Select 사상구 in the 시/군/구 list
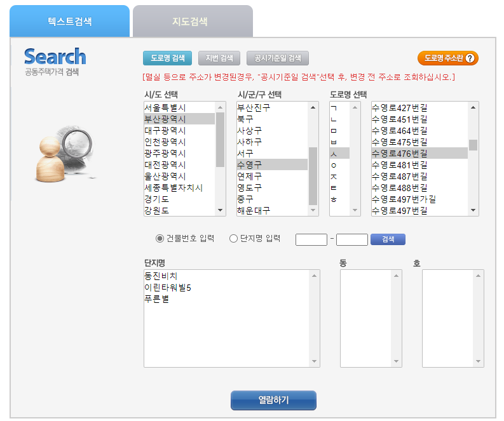This screenshot has width=504, height=421. point(272,130)
